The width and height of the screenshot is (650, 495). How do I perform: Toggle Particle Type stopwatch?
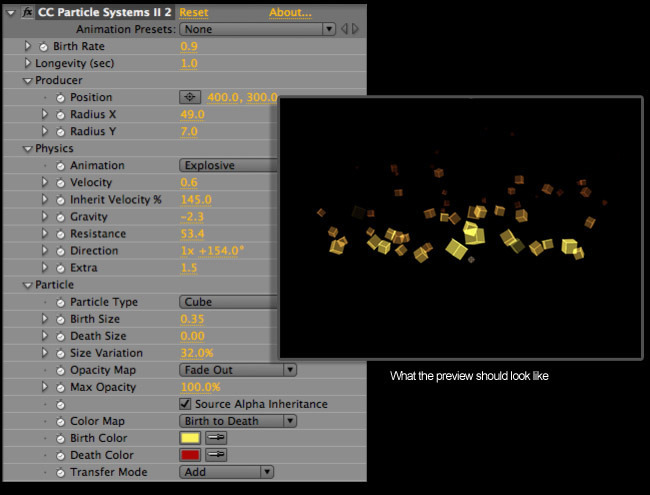click(x=60, y=302)
